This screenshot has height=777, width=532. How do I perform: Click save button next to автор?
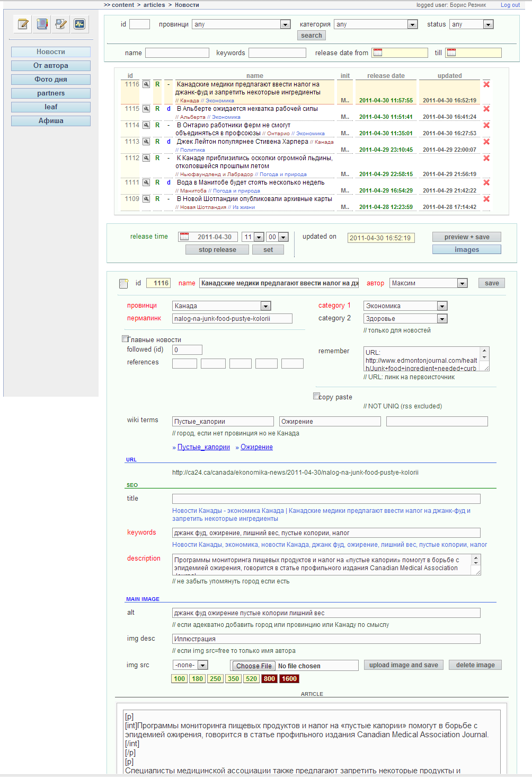492,283
